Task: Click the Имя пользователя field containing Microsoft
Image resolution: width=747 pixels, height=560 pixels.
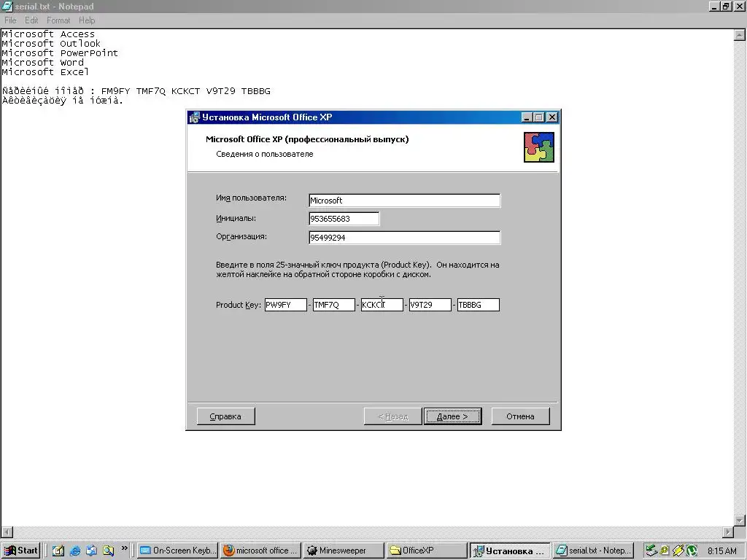Action: point(404,201)
